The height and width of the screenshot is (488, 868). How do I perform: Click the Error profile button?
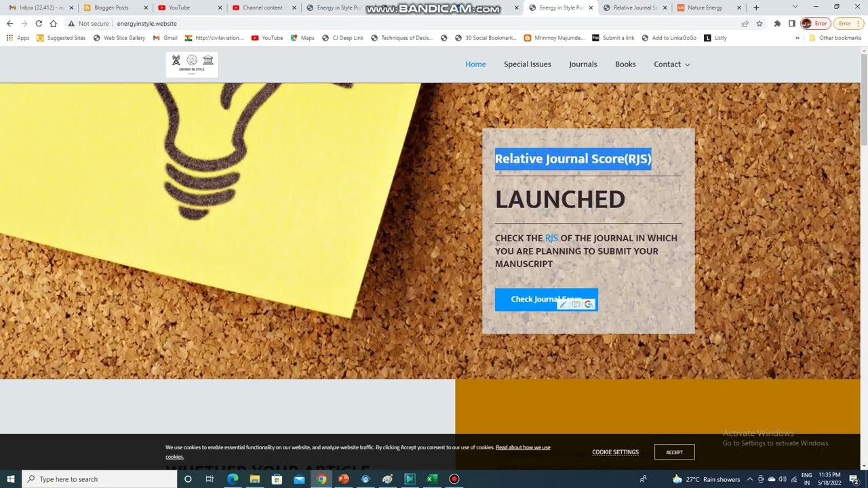pos(815,23)
